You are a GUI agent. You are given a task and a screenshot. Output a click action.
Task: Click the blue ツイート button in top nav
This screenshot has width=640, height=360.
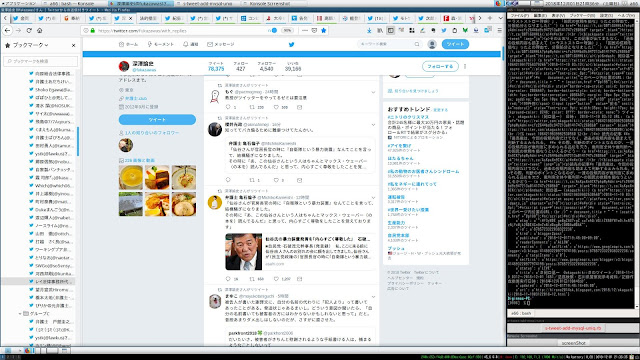click(455, 44)
